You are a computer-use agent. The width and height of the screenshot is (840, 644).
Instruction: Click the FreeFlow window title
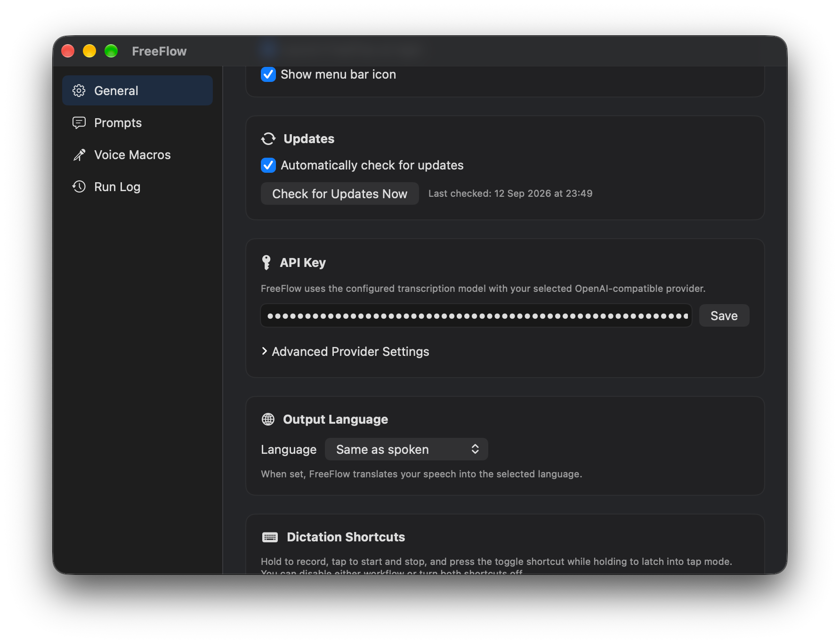(x=159, y=51)
